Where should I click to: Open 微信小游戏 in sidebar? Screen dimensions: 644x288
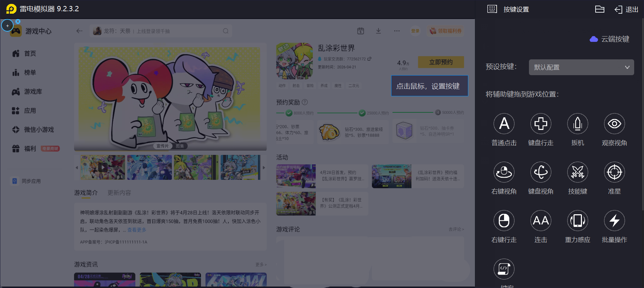tap(33, 130)
